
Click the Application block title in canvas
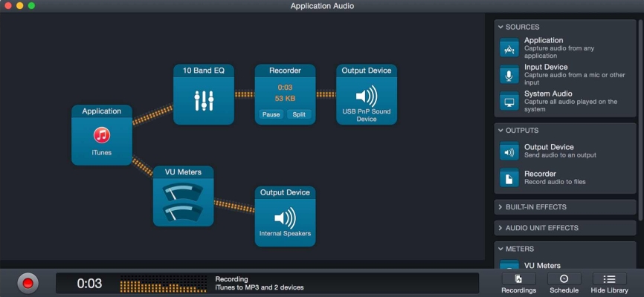tap(102, 111)
